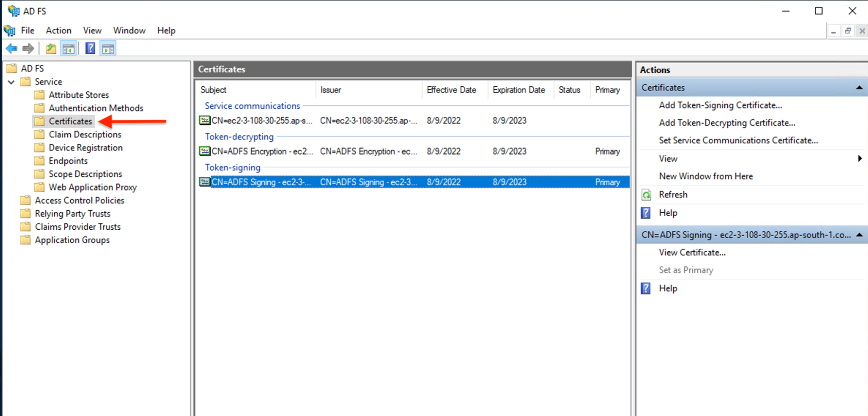Toggle Show/Hide Action Pane toolbar icon
Image resolution: width=868 pixels, height=416 pixels.
tap(108, 49)
